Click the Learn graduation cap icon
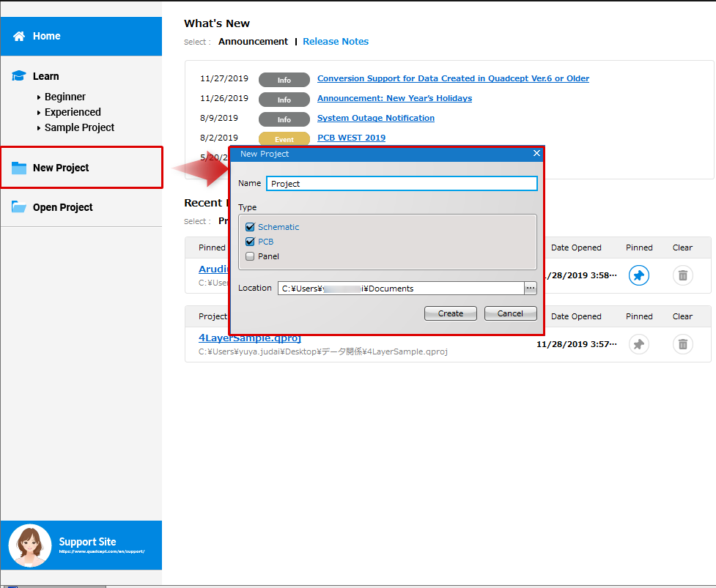Screen dimensions: 716x588 coord(19,76)
